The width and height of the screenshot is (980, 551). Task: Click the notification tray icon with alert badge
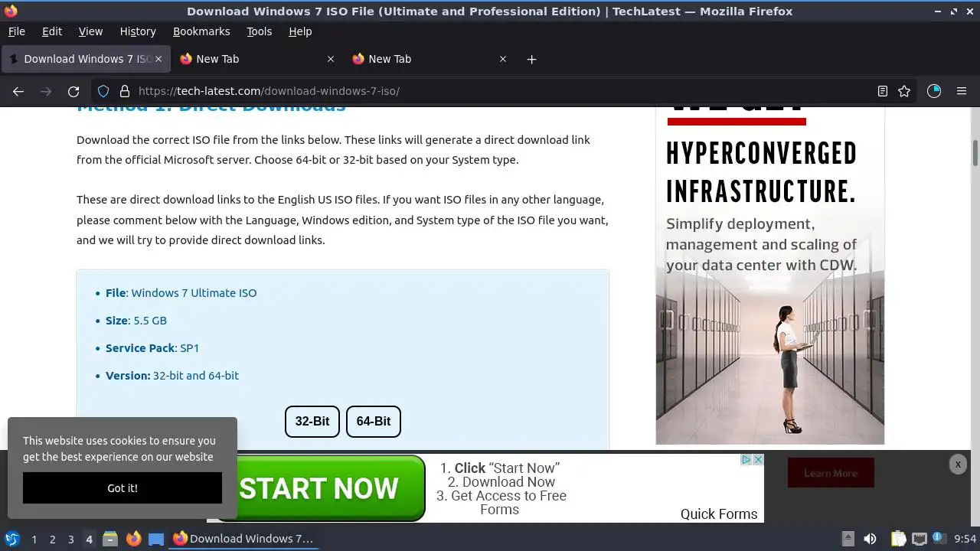pos(939,539)
